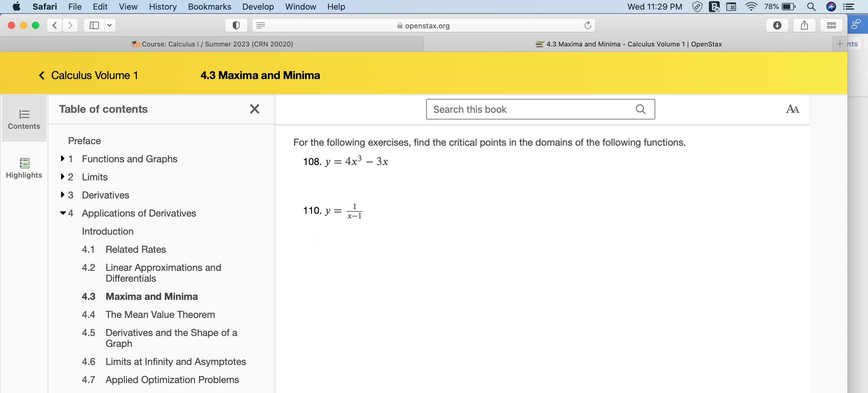Expand chapter 1 Functions and Graphs
Screen dimensions: 868x393
pyautogui.click(x=63, y=159)
